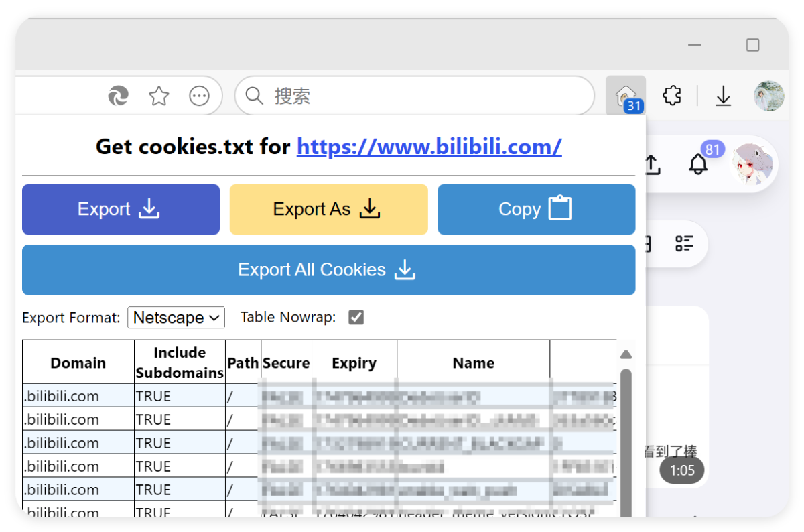Open the Downloads arrow icon
Screen dimensions: 804x532
[x=723, y=96]
